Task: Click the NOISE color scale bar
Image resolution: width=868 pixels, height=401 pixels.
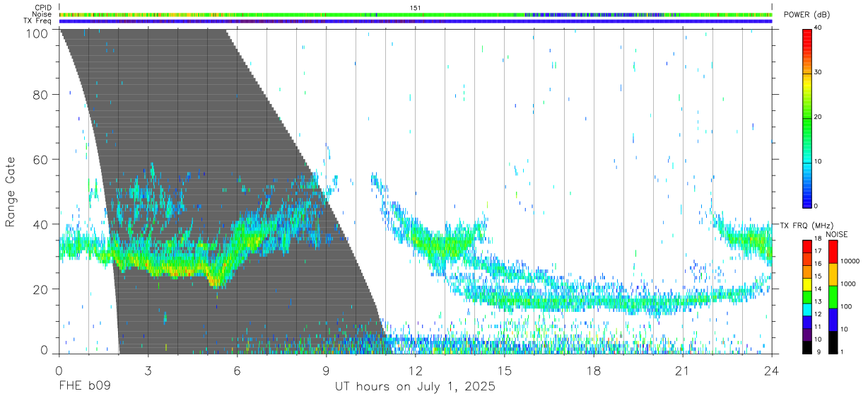Action: pyautogui.click(x=833, y=296)
